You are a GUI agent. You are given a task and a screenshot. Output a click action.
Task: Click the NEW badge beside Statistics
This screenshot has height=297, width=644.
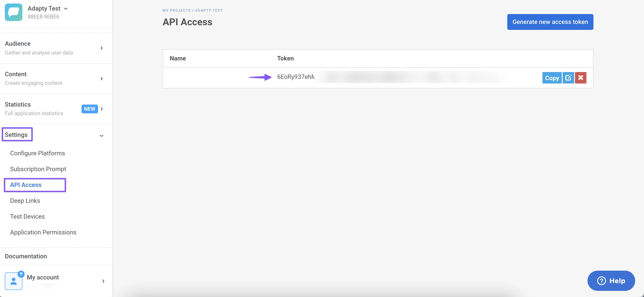coord(89,109)
